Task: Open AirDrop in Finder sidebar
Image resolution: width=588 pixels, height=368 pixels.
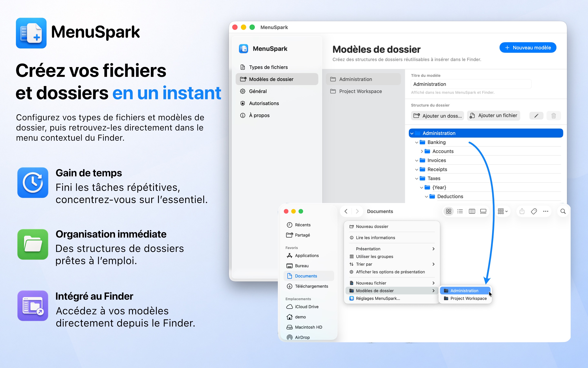Action: (309, 337)
